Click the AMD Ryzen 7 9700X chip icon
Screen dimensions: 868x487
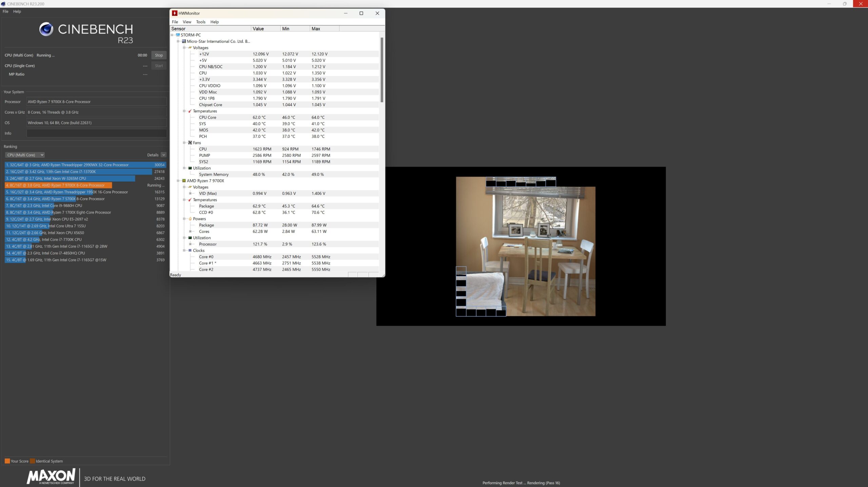[x=184, y=181]
